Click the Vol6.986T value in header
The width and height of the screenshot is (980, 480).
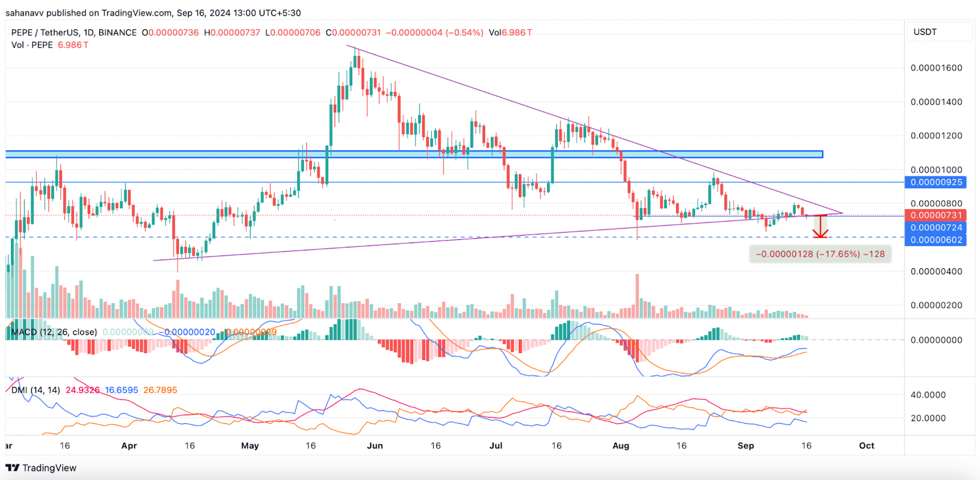point(510,32)
